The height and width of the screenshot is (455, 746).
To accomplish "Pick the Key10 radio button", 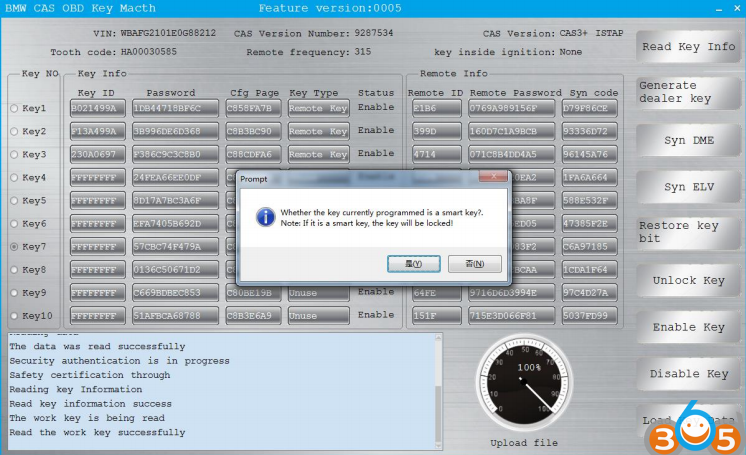I will click(x=14, y=316).
